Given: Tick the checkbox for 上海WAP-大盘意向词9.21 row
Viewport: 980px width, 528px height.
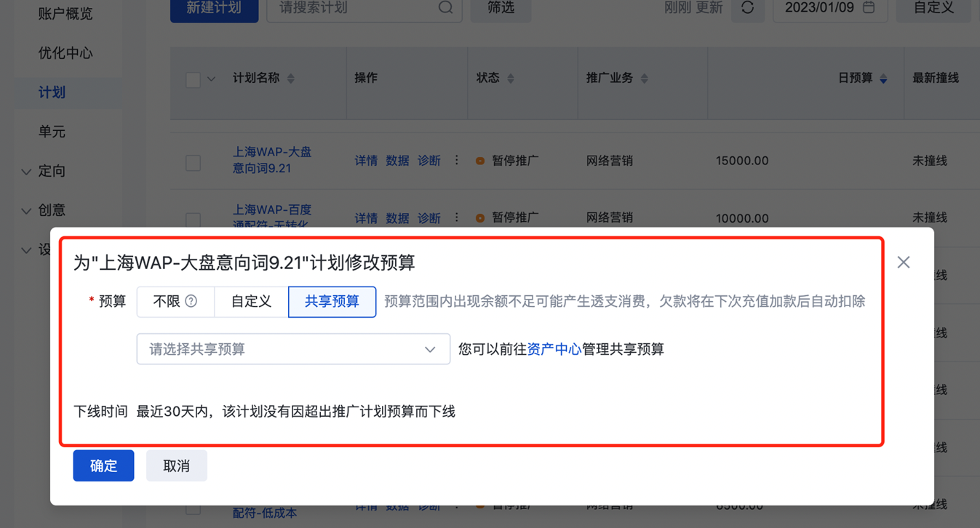Looking at the screenshot, I should click(193, 162).
